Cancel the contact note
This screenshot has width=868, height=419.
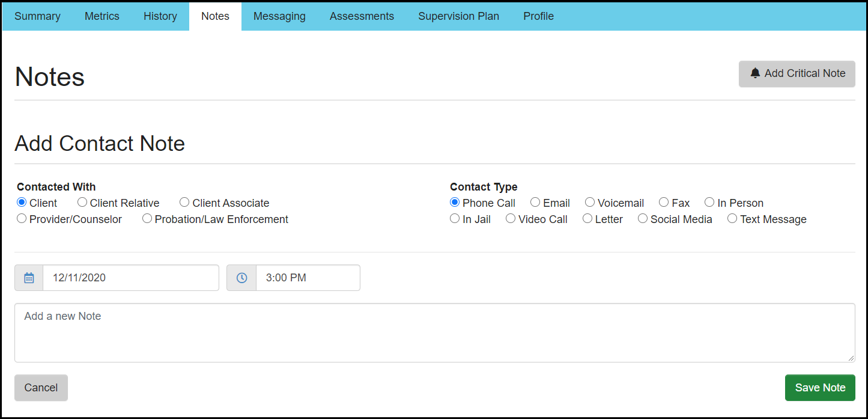coord(41,388)
